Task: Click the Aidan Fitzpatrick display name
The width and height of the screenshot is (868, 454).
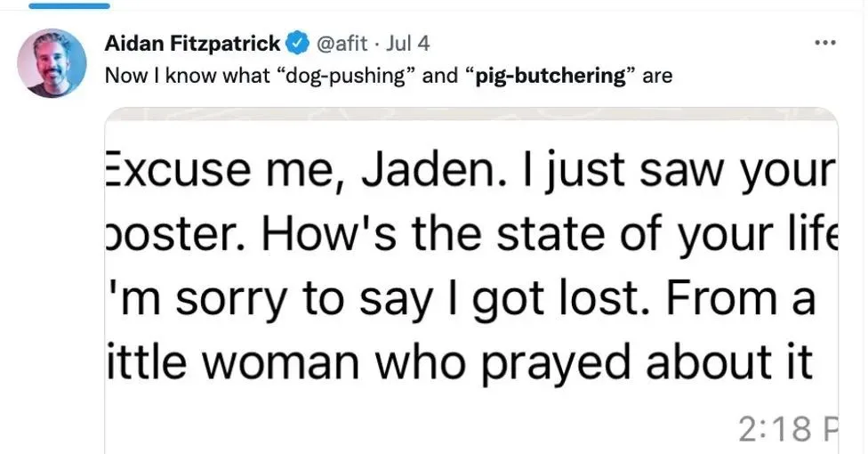Action: [193, 43]
